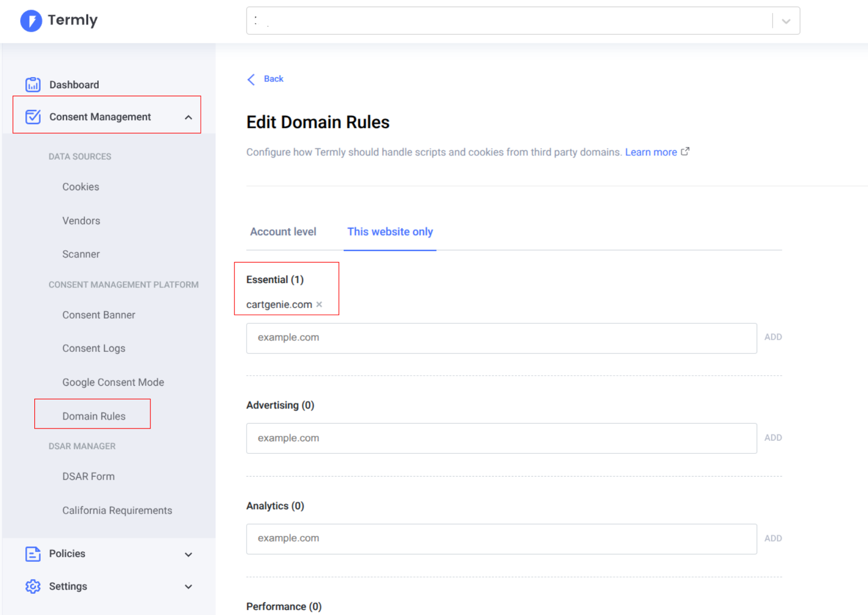Click the Policies menu label

[67, 554]
